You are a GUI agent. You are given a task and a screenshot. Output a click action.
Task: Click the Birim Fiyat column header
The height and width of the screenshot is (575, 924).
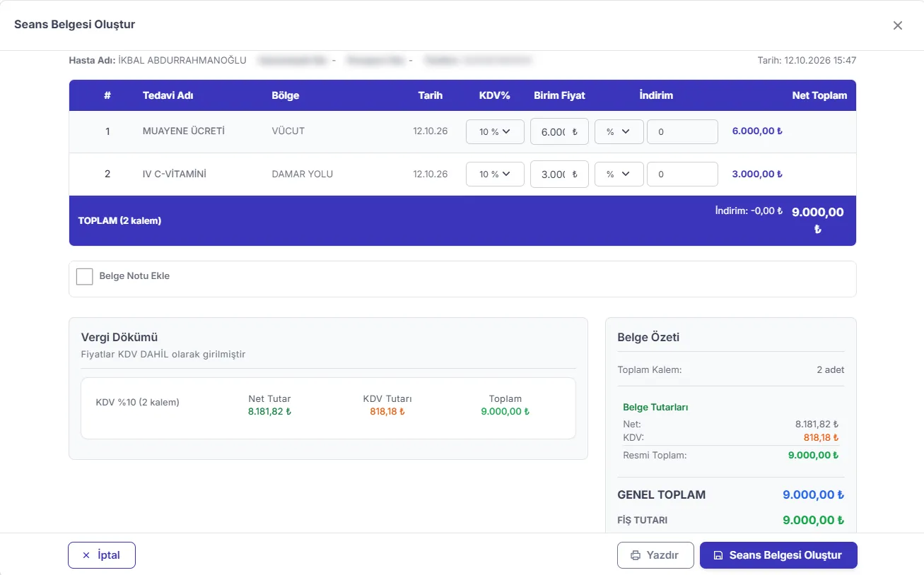(x=559, y=95)
